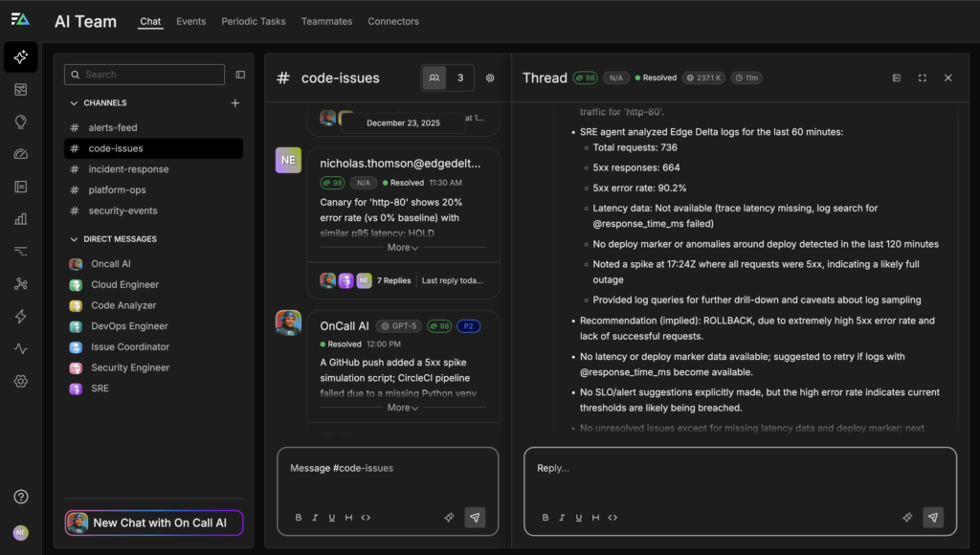980x555 pixels.
Task: Send the reply in the Thread panel
Action: coord(933,517)
